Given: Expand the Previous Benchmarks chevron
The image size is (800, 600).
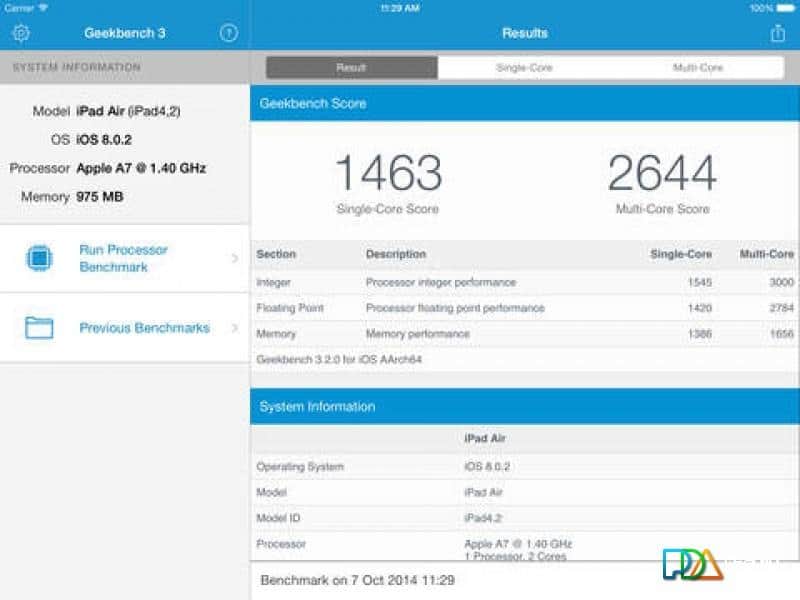Looking at the screenshot, I should 235,328.
